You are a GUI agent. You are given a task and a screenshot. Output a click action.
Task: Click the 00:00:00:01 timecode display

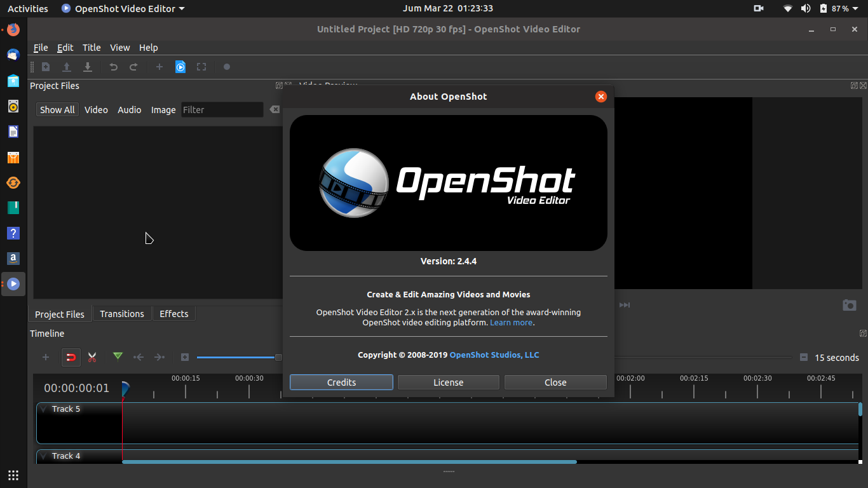(76, 388)
